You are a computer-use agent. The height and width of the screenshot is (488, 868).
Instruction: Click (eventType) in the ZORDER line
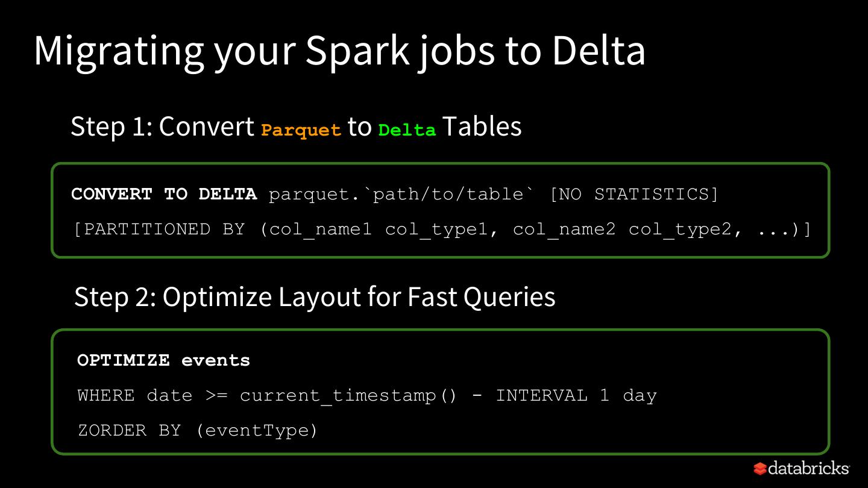click(x=257, y=430)
